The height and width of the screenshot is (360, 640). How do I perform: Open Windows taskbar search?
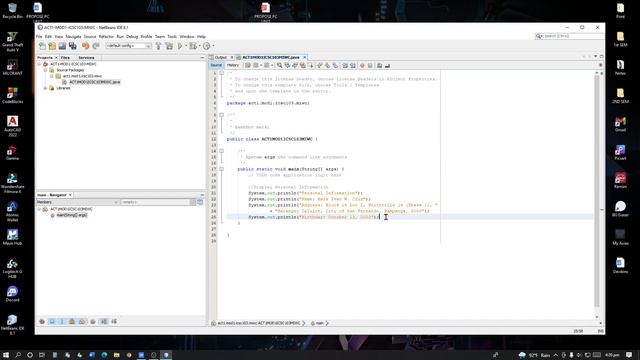18,355
